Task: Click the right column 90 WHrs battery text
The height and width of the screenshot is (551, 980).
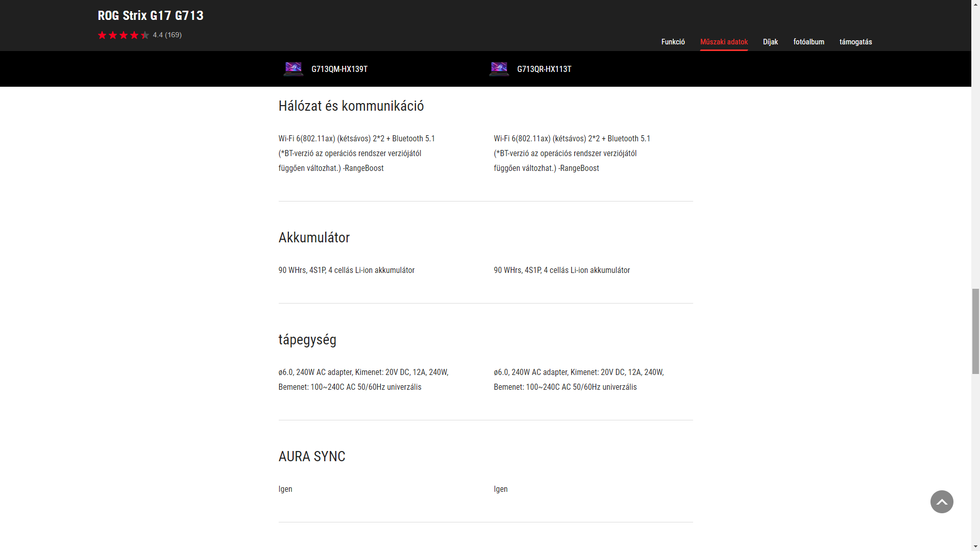Action: pyautogui.click(x=562, y=270)
